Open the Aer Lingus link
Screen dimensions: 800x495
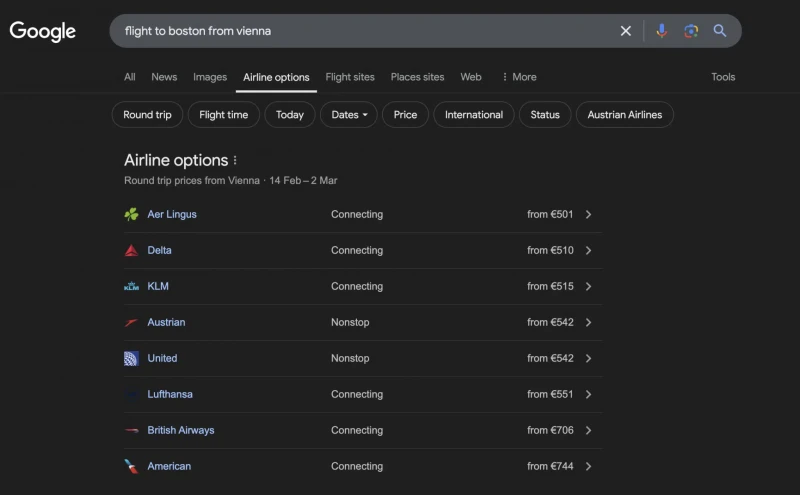pyautogui.click(x=172, y=214)
